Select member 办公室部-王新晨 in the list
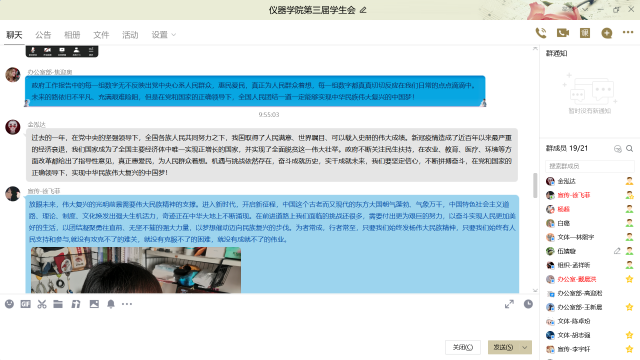This screenshot has height=360, width=640. point(589,307)
